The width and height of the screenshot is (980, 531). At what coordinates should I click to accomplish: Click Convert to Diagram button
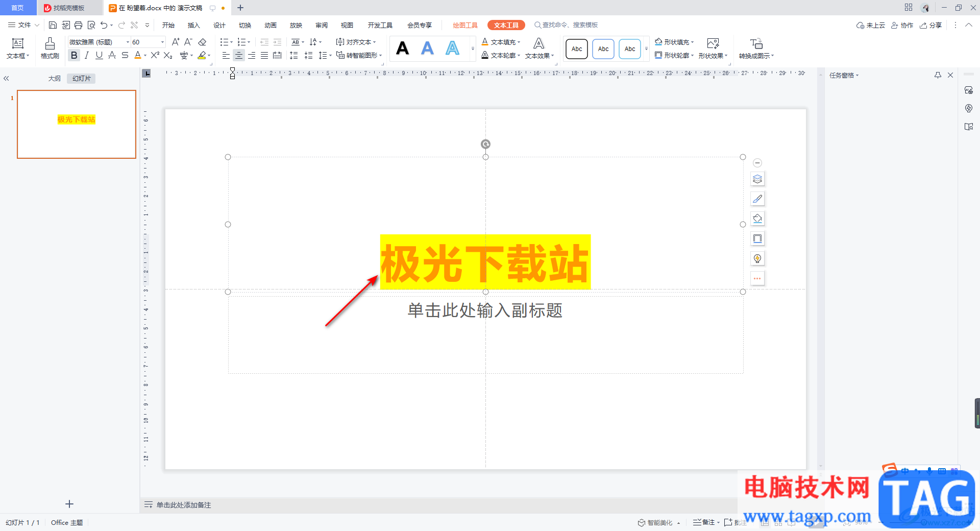tap(756, 49)
